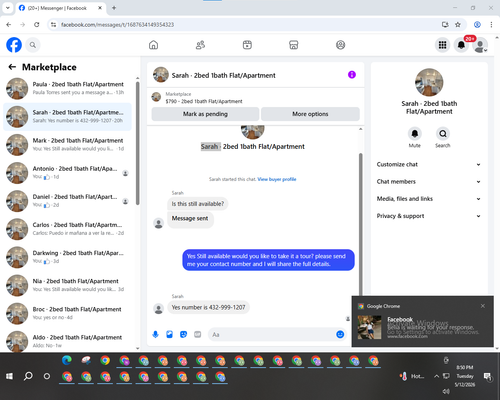Viewport: 500px width, 400px height.
Task: Open the Facebook menu grid icon
Action: tap(442, 45)
